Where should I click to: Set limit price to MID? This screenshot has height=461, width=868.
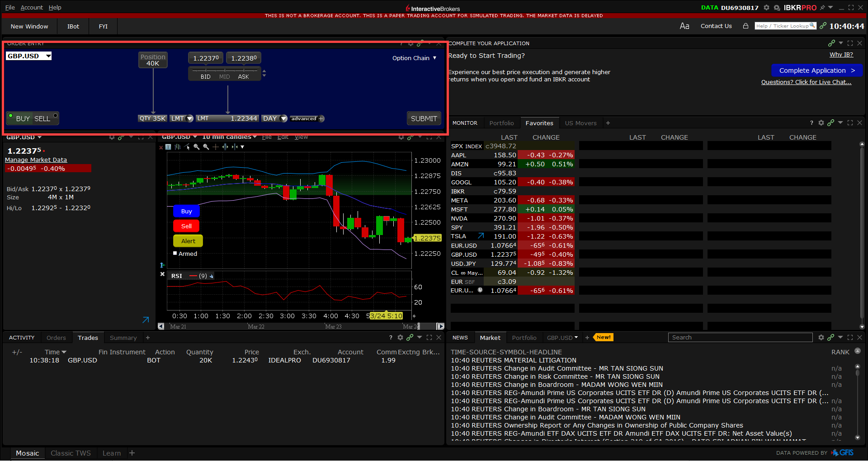(225, 76)
